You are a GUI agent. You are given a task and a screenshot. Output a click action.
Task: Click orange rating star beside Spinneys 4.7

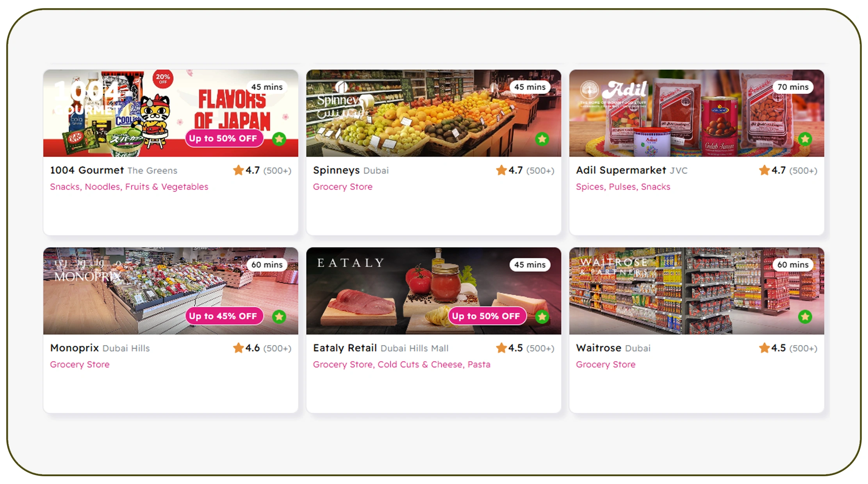click(x=501, y=170)
